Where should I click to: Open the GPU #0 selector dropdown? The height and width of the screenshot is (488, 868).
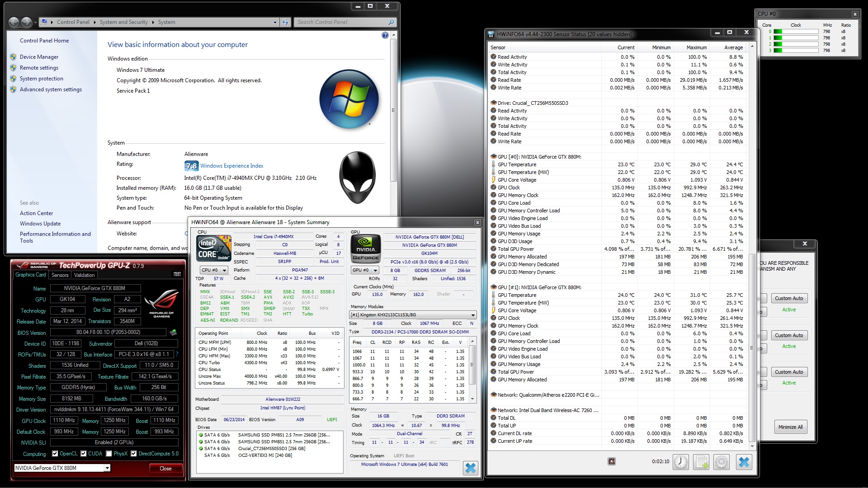tap(365, 270)
